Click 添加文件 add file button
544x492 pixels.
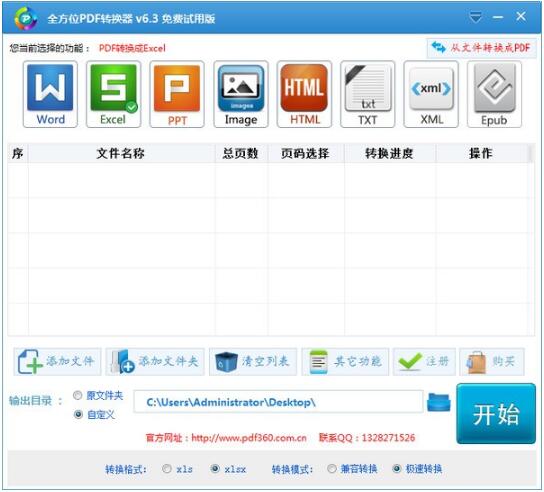58,362
